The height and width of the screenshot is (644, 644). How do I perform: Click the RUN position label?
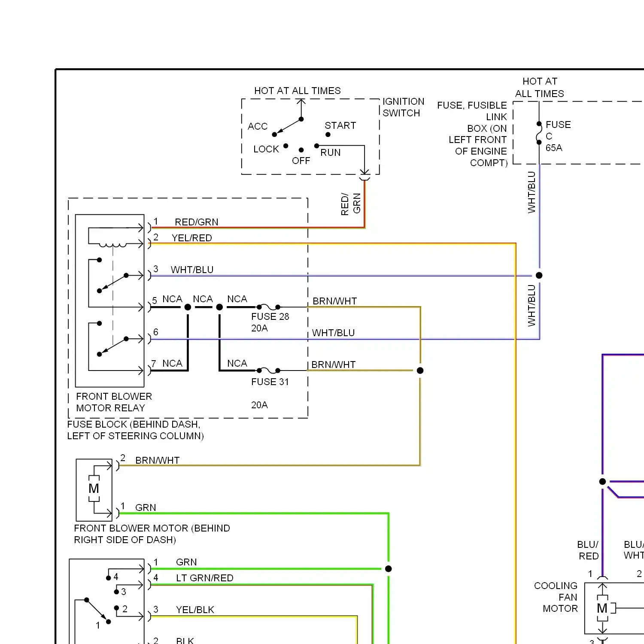(331, 152)
